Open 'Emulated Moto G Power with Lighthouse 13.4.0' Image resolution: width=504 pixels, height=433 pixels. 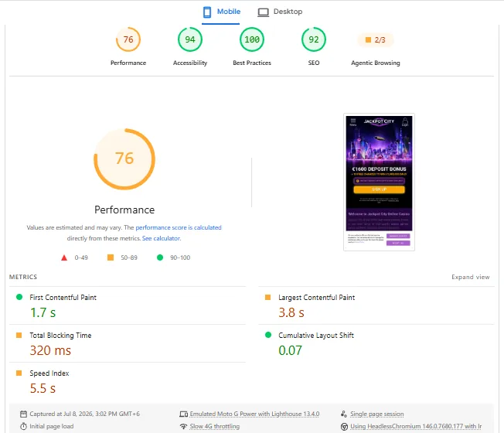(x=254, y=414)
